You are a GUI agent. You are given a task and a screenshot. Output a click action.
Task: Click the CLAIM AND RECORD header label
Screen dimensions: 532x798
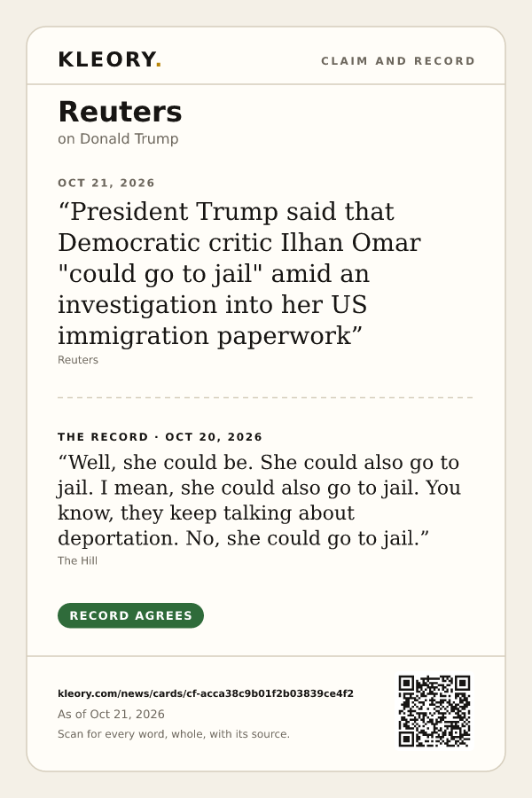[x=398, y=61]
